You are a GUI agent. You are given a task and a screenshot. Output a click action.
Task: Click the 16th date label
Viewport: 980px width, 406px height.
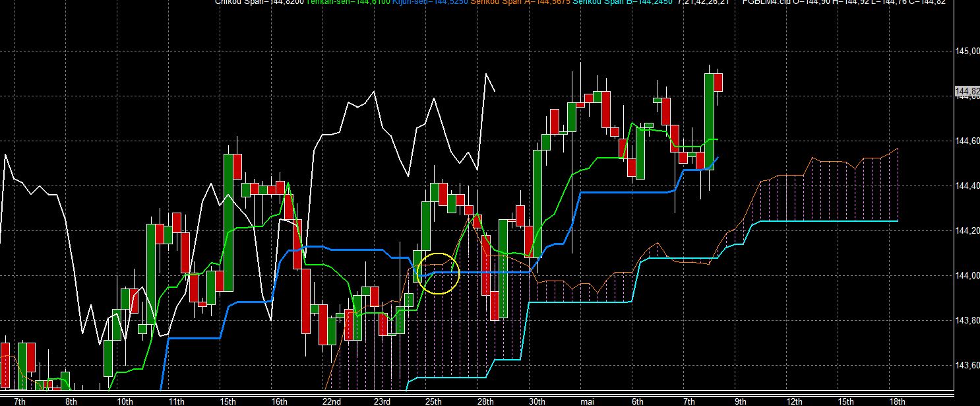[280, 401]
